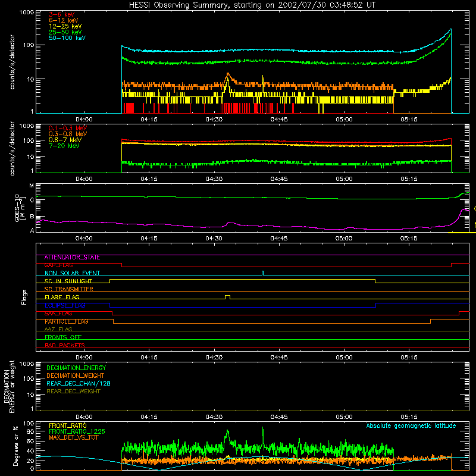
Task: Click the DECIMATION_ENERGY legend label
Action: [x=76, y=368]
